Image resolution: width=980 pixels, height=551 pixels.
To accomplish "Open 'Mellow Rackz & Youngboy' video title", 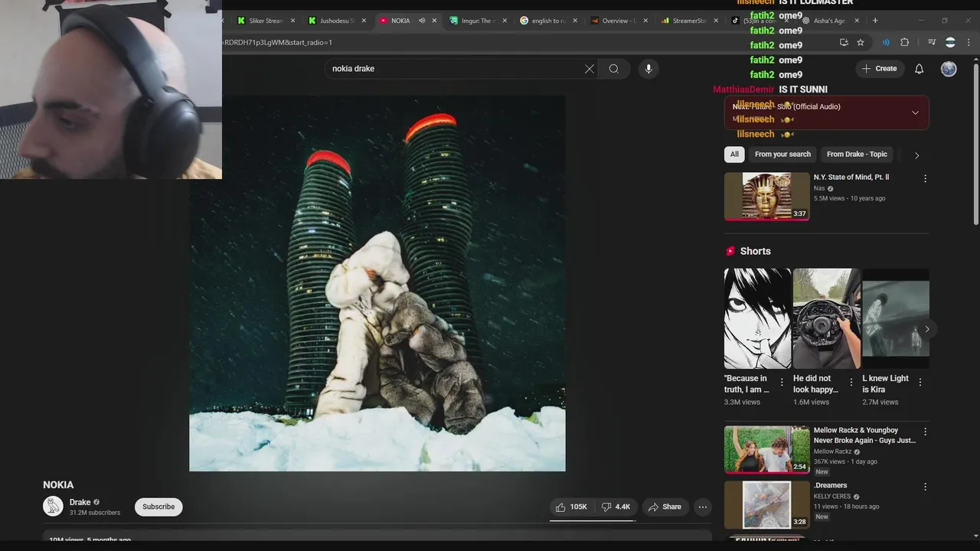I will [864, 435].
